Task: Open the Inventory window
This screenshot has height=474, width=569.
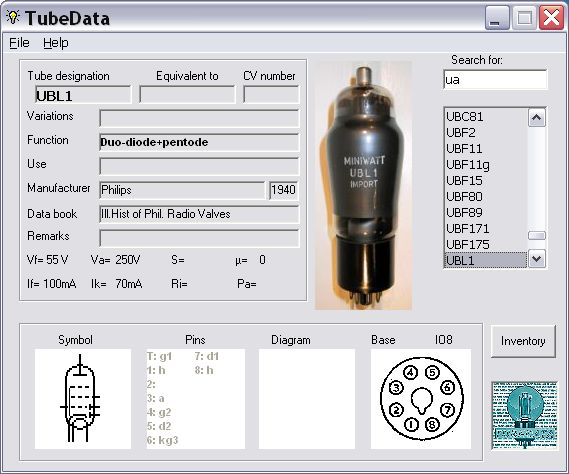Action: pos(523,341)
